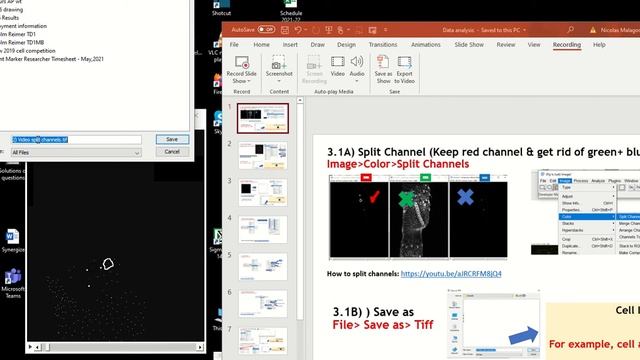
Task: Open Customize Quick Access Toolbar dropdown
Action: pos(385,30)
